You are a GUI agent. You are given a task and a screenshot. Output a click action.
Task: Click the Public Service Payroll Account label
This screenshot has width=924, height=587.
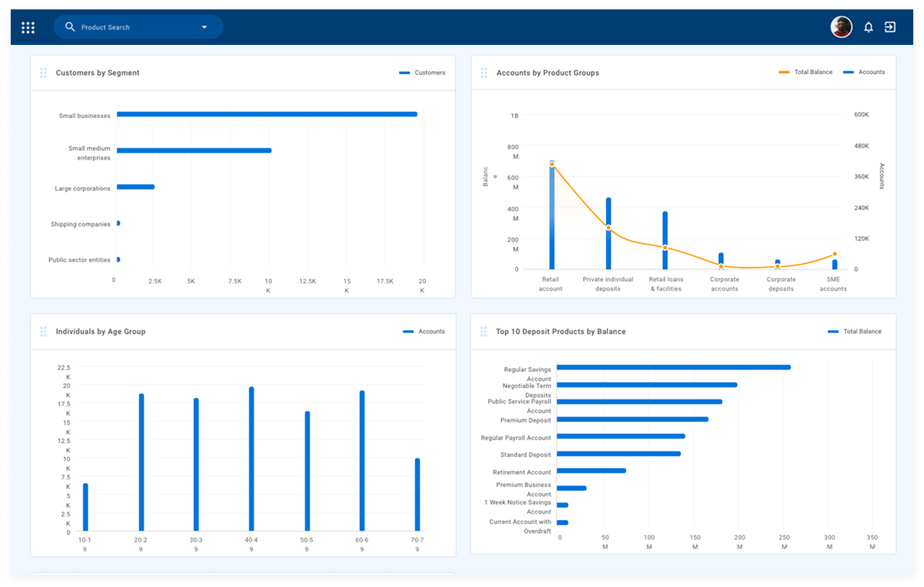click(519, 406)
